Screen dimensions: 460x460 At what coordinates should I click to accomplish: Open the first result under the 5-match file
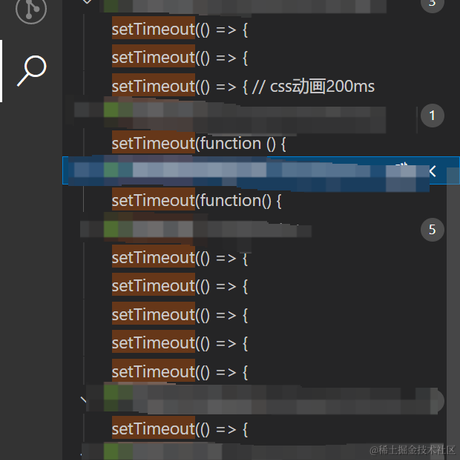180,258
